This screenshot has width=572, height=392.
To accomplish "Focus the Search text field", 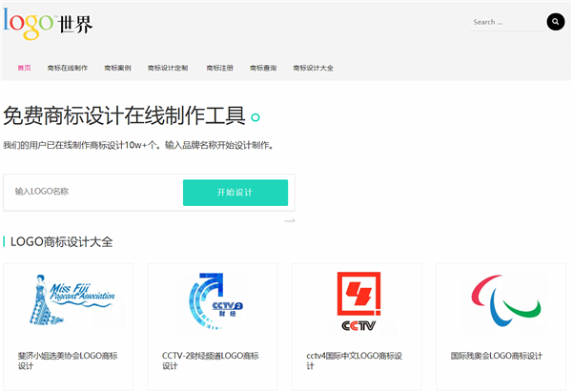I will click(507, 22).
